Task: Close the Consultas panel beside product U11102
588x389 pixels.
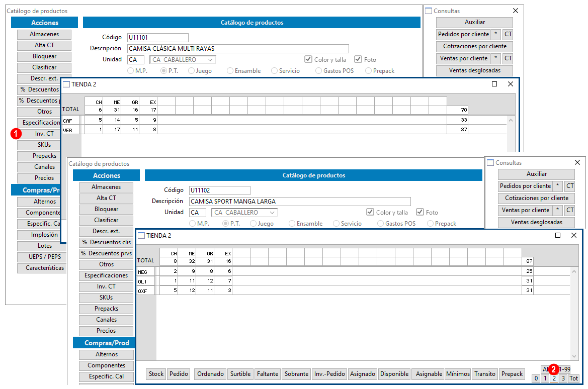Action: pos(577,162)
